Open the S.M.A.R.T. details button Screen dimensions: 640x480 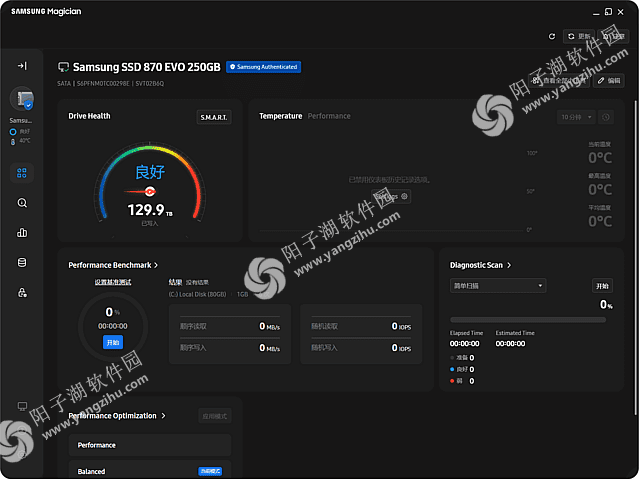(214, 117)
